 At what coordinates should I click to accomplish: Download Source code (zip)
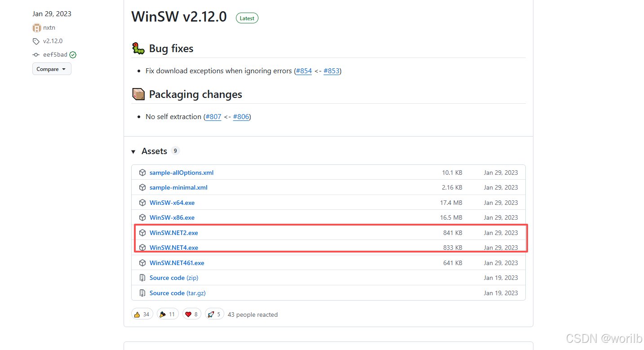175,278
